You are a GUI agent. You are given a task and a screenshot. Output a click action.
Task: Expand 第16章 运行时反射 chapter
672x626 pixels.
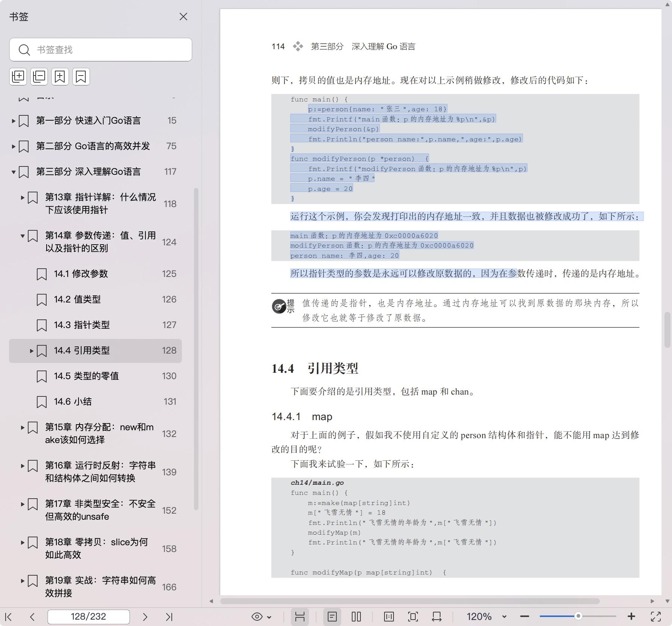coord(23,466)
